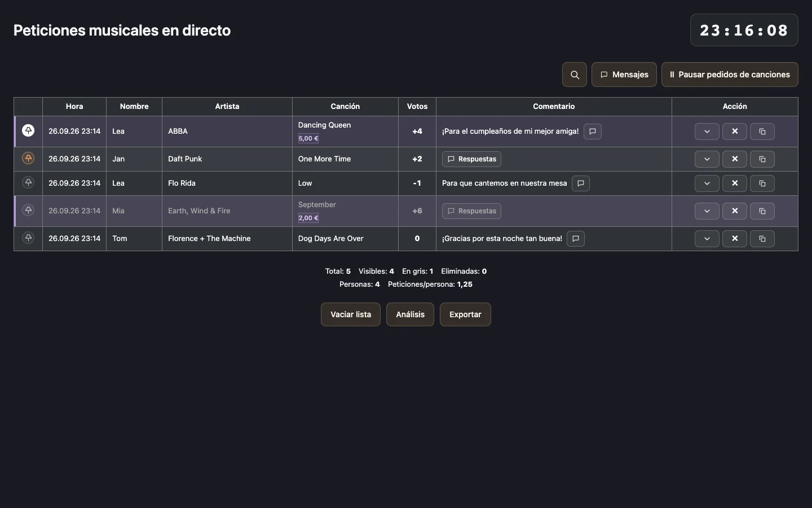
Task: Delete the One More Time request with X
Action: coord(735,159)
